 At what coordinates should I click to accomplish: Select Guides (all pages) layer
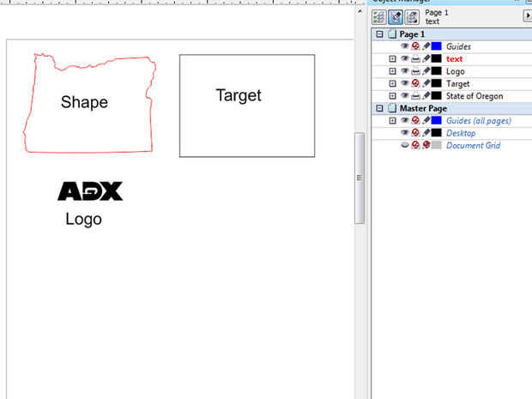pos(479,121)
